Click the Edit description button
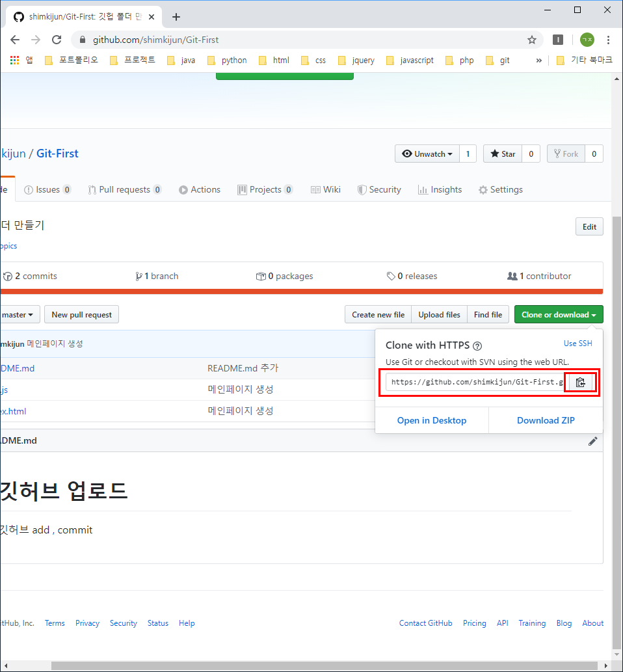This screenshot has width=623, height=672. point(589,227)
